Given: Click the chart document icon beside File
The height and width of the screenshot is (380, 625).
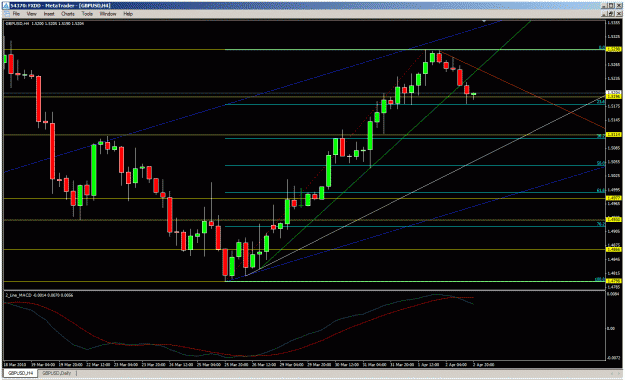Looking at the screenshot, I should 6,14.
